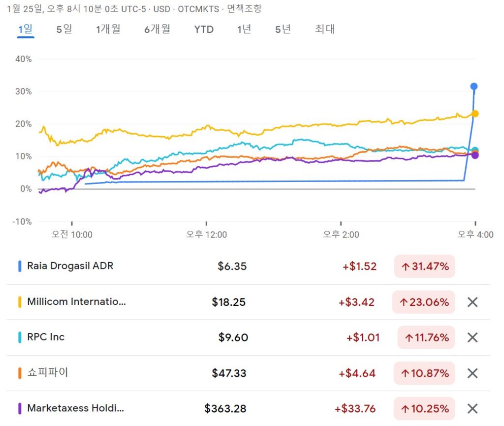
Task: Click the orange 쇼피파이 color marker
Action: pos(20,373)
